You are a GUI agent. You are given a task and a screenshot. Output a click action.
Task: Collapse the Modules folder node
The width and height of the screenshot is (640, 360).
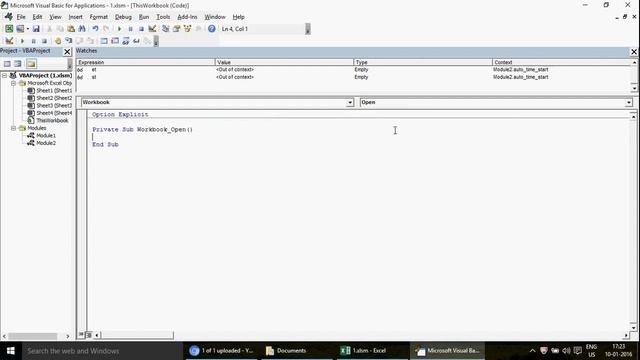(13, 128)
